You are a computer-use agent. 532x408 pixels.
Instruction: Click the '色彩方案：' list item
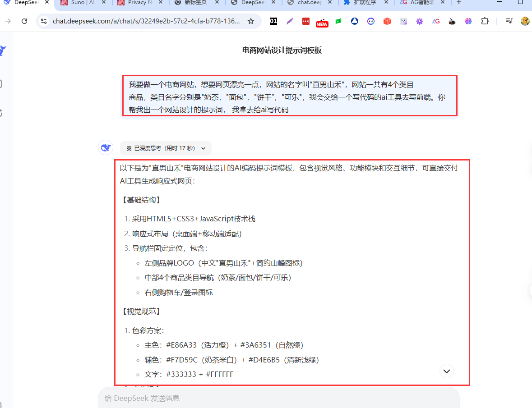[x=148, y=331]
